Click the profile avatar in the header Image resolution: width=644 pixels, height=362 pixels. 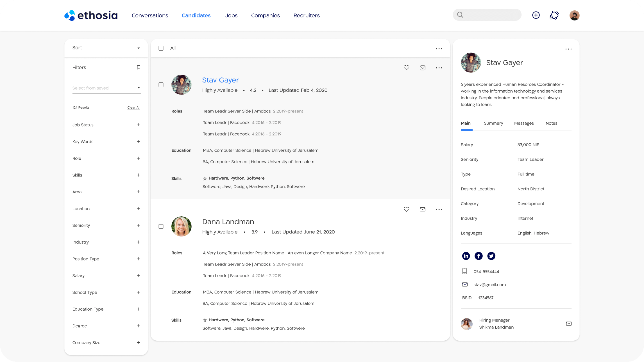(574, 15)
